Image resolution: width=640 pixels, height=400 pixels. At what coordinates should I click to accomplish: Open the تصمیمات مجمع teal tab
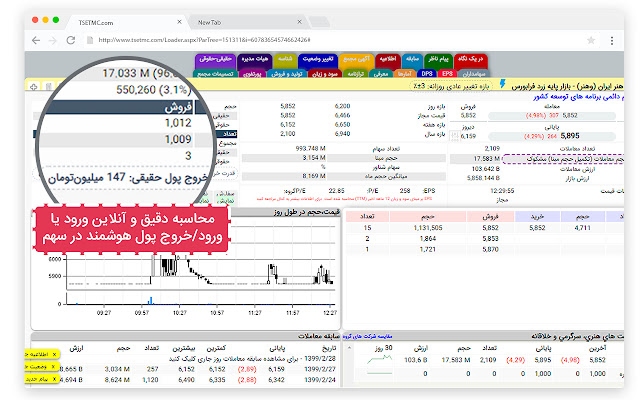tap(215, 74)
